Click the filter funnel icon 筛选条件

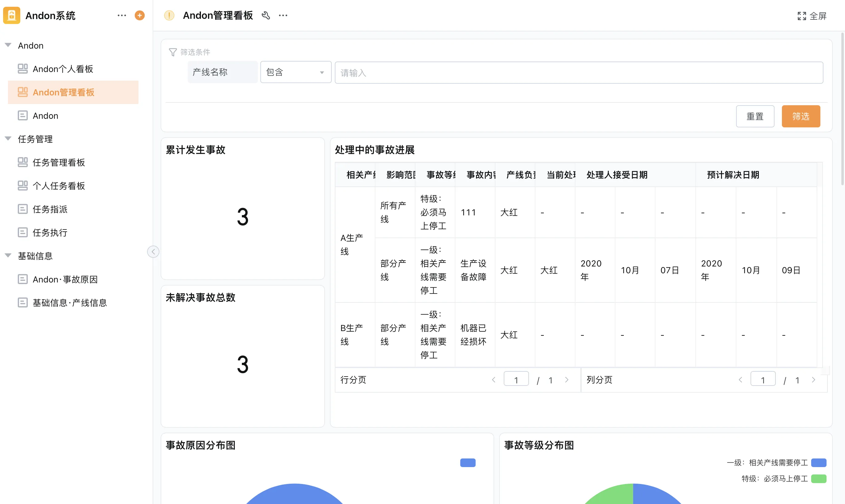pos(173,52)
